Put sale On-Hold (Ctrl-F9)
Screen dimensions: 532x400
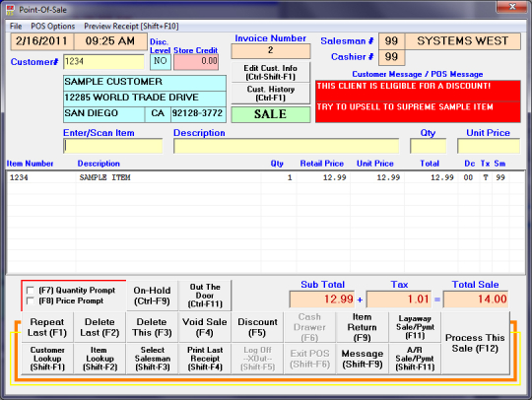[x=152, y=296]
